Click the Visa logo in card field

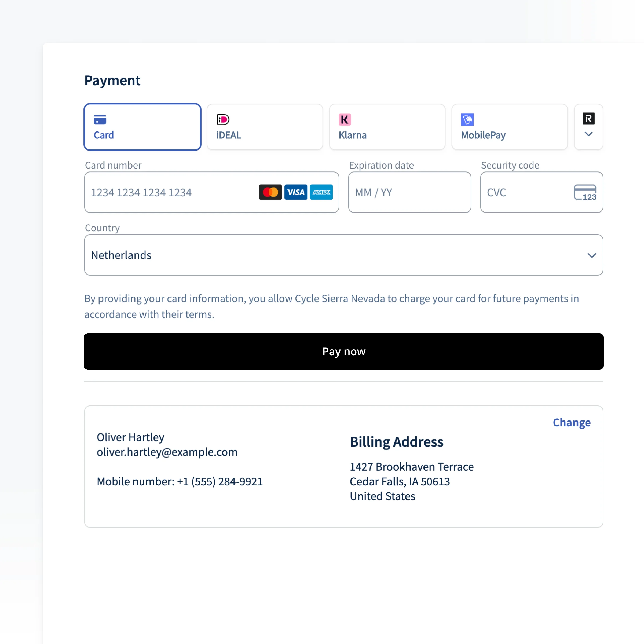296,192
